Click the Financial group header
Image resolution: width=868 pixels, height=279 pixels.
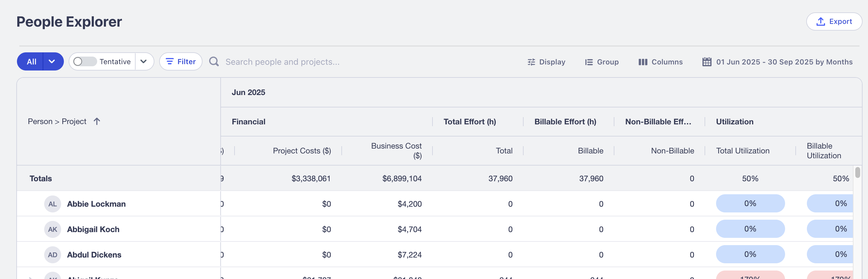(x=249, y=122)
